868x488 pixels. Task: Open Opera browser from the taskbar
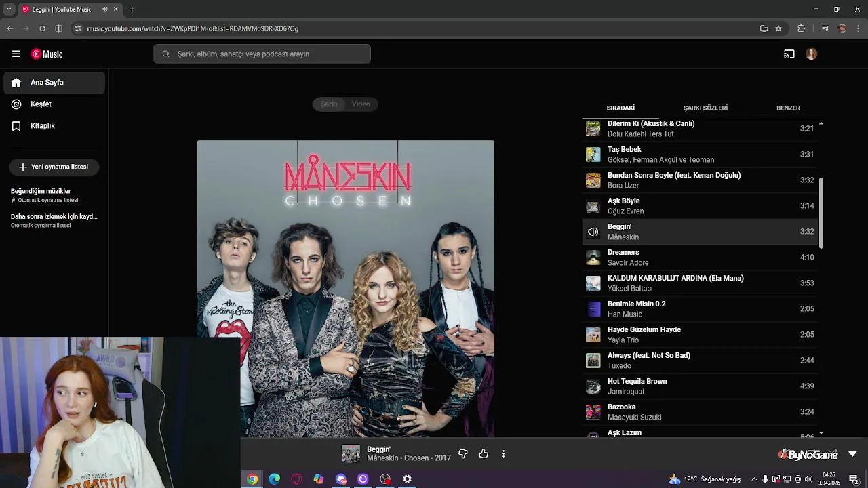[x=296, y=479]
